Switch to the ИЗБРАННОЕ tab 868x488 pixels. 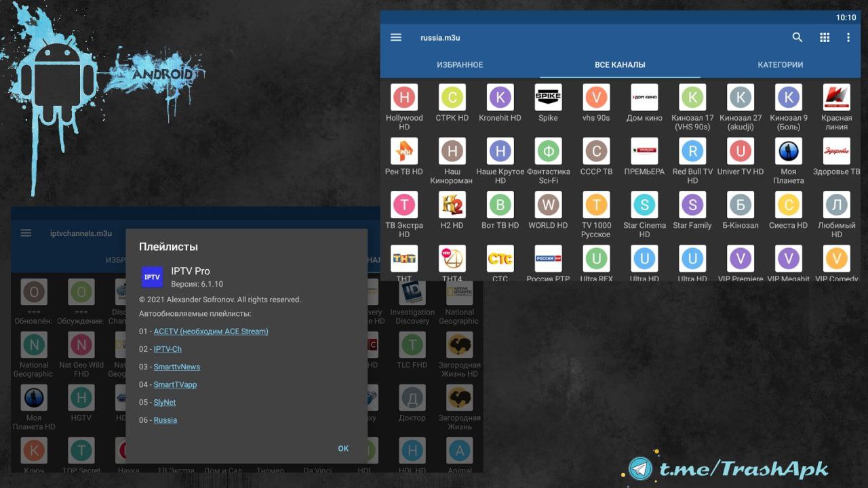click(x=460, y=65)
